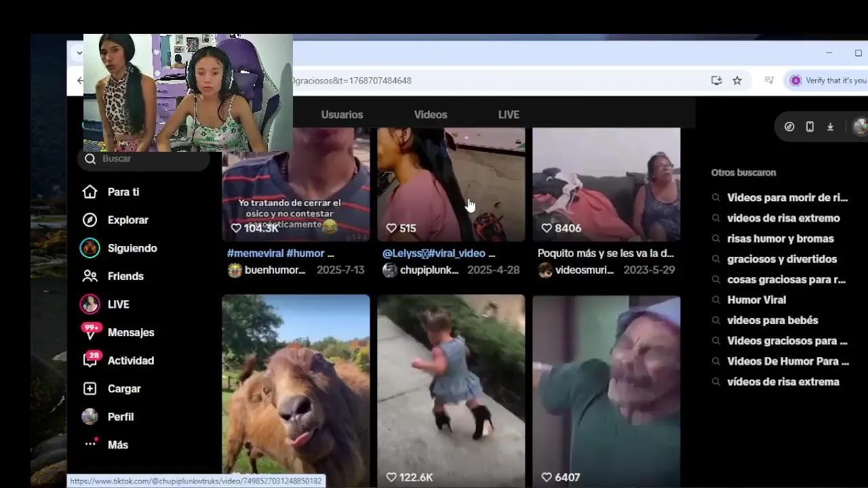Click the videosmuri user avatar icon
The width and height of the screenshot is (868, 488).
coord(545,270)
